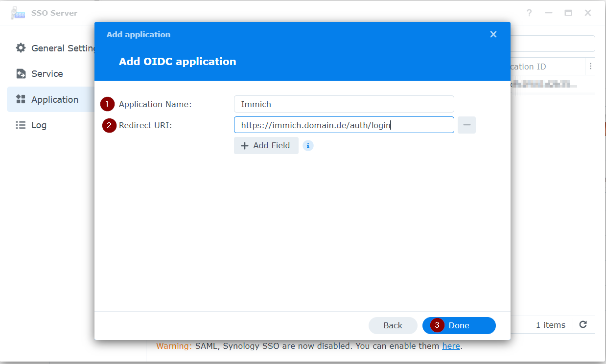Viewport: 606px width, 364px height.
Task: Click the Log list icon in sidebar
Action: coord(21,125)
